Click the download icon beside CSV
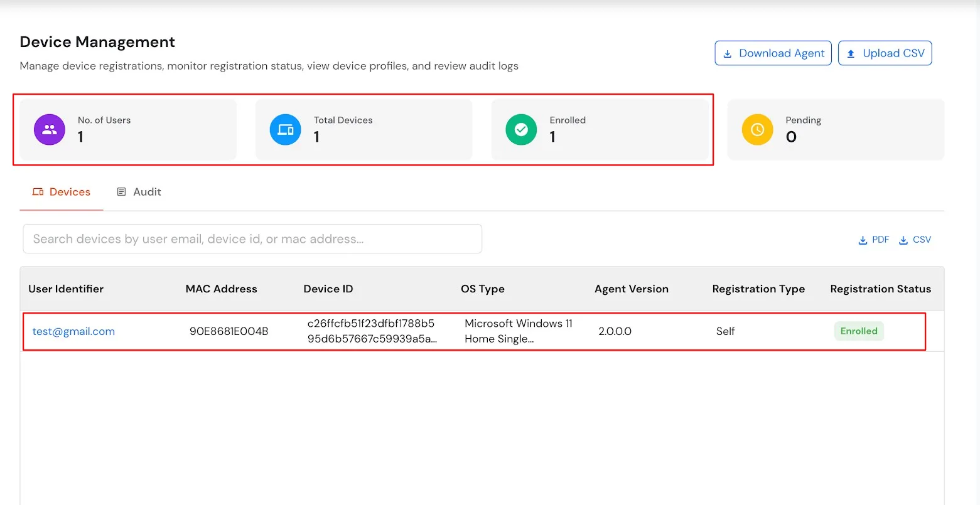This screenshot has height=505, width=980. (903, 239)
